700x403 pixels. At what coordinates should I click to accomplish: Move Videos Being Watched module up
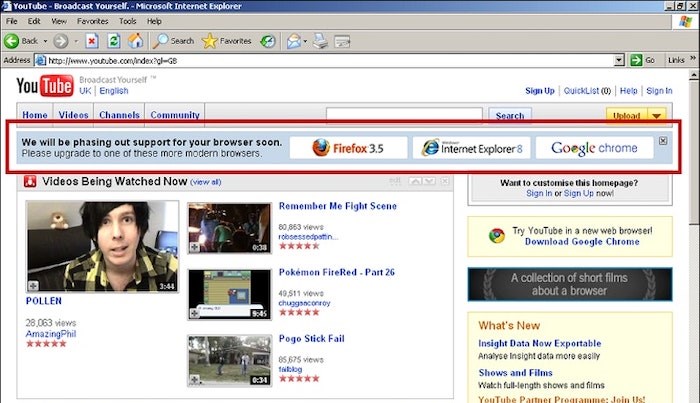(x=415, y=181)
